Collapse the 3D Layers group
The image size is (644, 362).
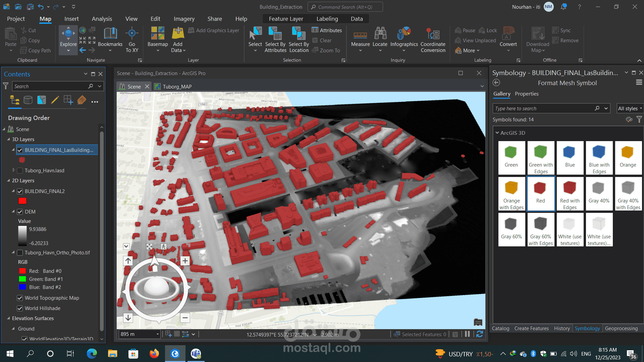click(8, 139)
